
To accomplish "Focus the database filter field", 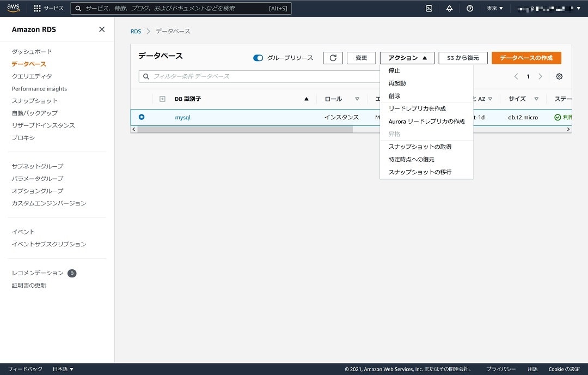I will click(x=260, y=76).
